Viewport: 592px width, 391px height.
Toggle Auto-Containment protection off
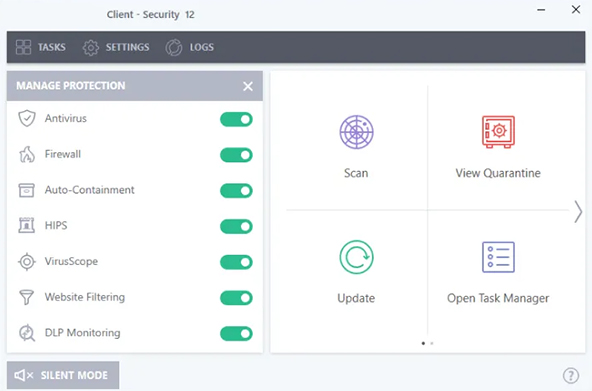tap(236, 191)
